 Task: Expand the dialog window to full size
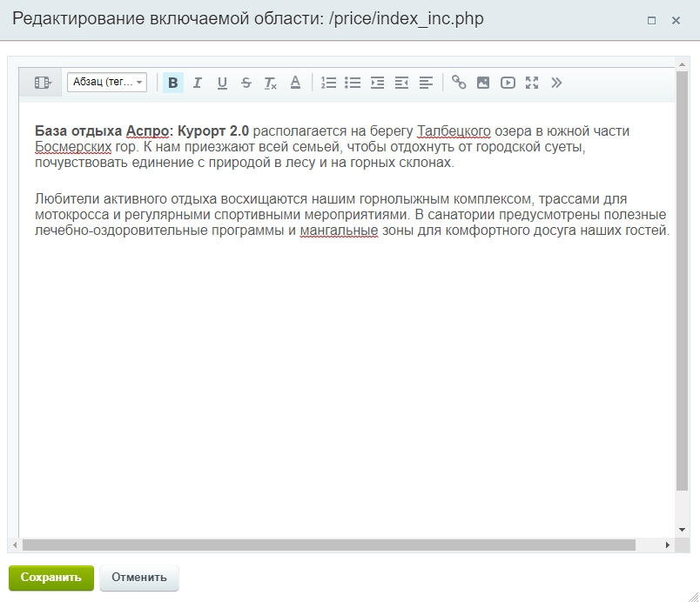pos(651,21)
